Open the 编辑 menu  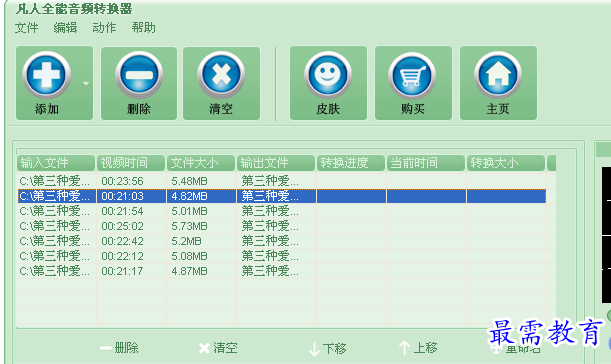click(x=65, y=28)
